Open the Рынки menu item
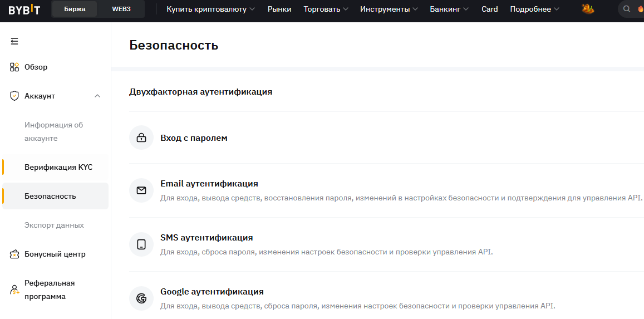 tap(279, 9)
